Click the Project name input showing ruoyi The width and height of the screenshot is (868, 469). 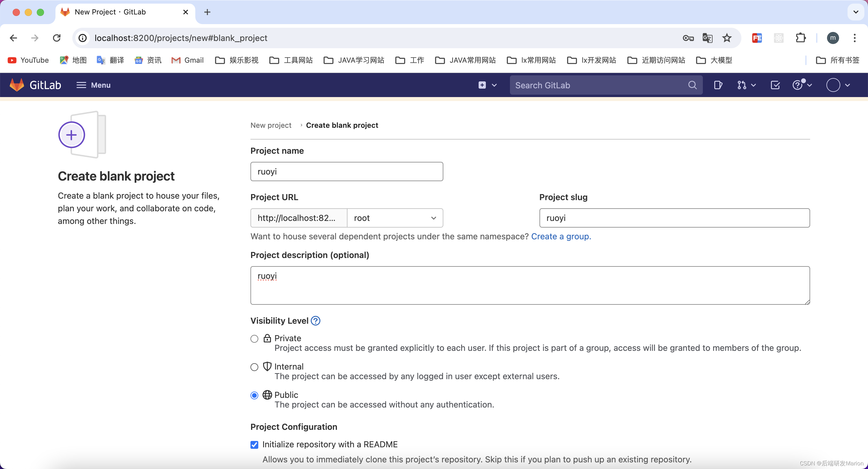click(346, 172)
